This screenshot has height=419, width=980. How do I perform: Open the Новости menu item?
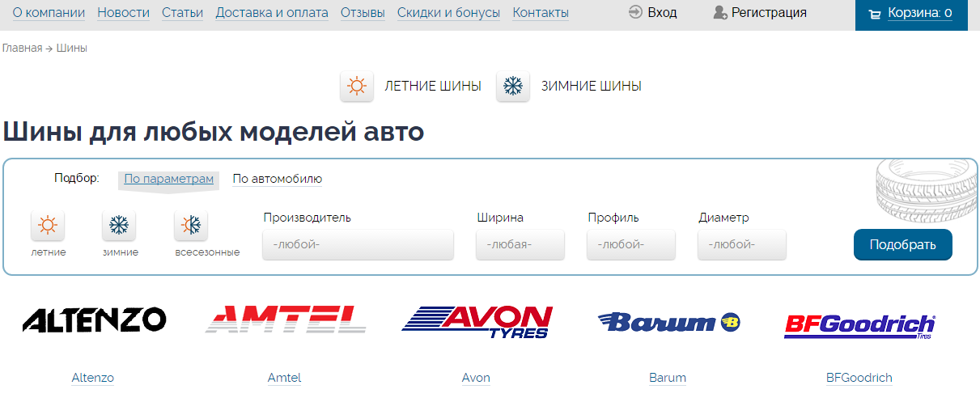pyautogui.click(x=123, y=13)
